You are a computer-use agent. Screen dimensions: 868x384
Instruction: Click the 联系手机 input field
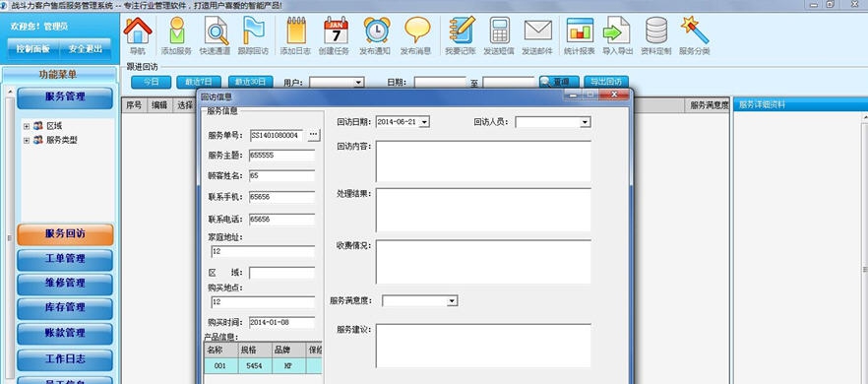(x=281, y=197)
